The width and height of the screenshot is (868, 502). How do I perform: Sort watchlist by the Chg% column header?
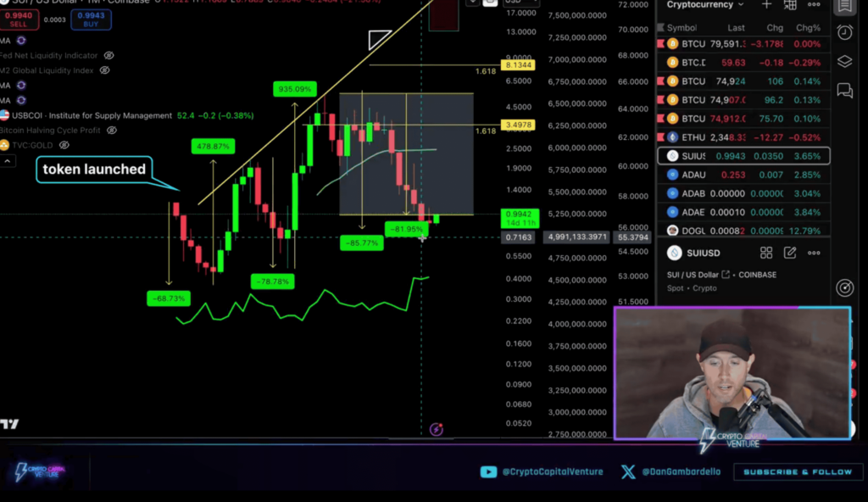[808, 28]
